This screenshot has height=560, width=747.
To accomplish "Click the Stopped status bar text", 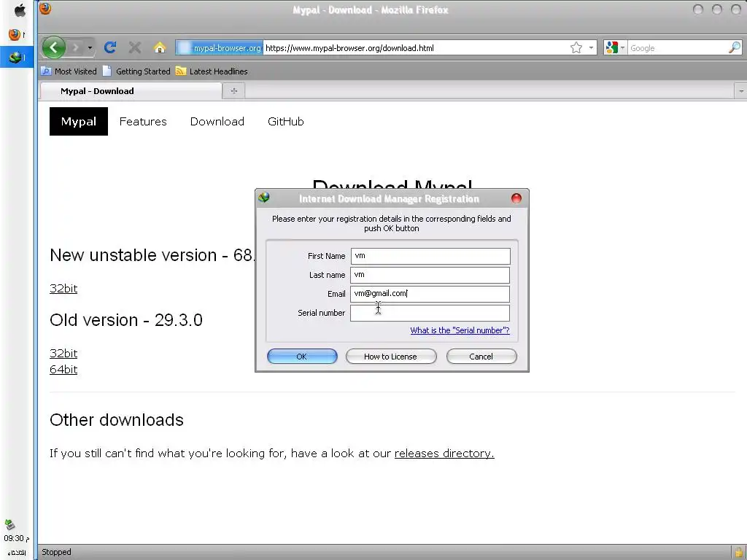I will (56, 552).
